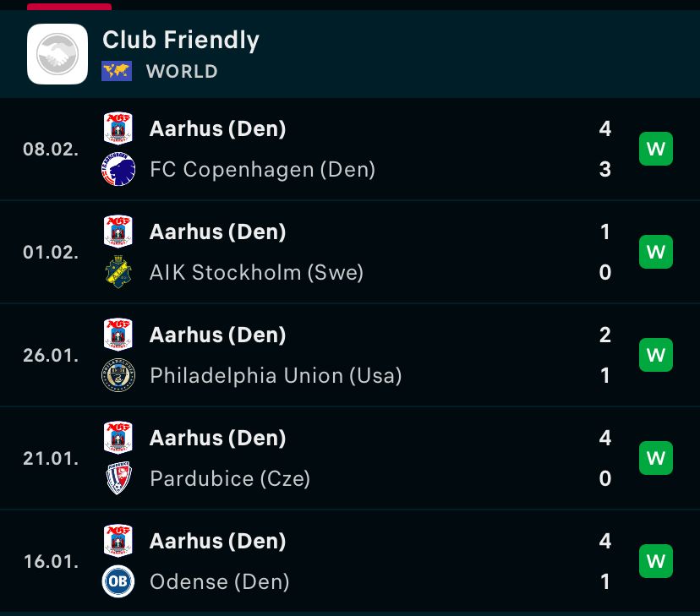Open the Club Friendly competition title
Image resolution: width=700 pixels, height=616 pixels.
click(181, 40)
